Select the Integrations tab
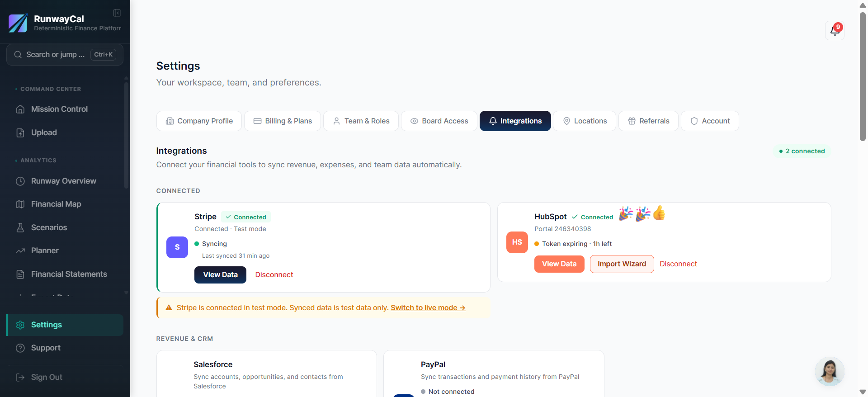The image size is (868, 397). (515, 121)
